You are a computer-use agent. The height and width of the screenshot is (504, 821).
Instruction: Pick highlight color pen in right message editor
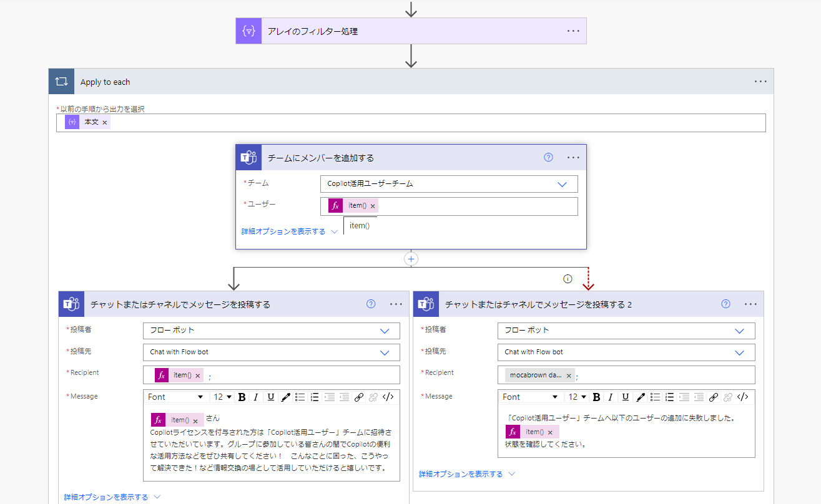[x=640, y=397]
